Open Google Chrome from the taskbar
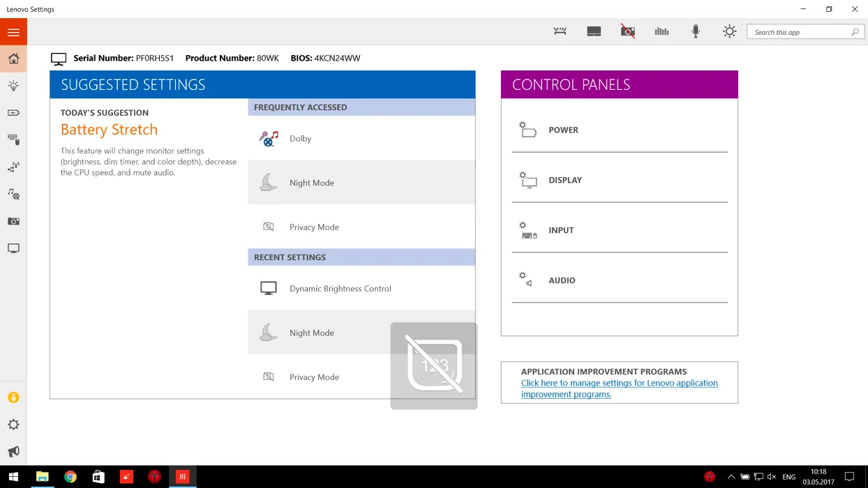The width and height of the screenshot is (868, 488). pos(70,477)
